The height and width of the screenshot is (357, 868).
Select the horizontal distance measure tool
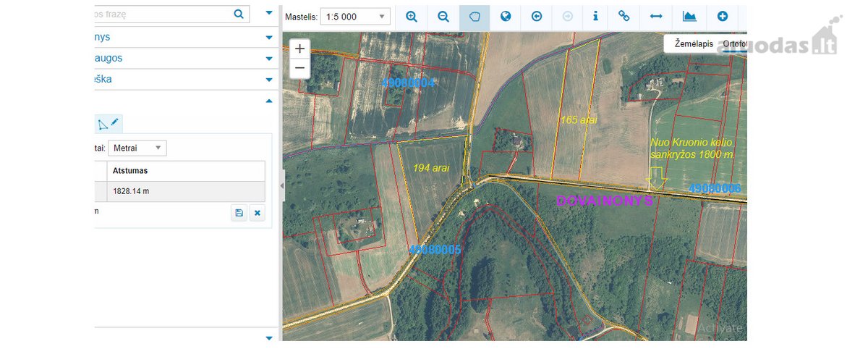(656, 17)
